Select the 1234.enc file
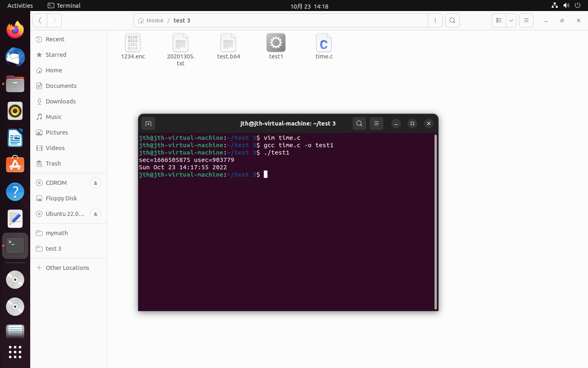Viewport: 588px width, 368px height. coord(133,47)
